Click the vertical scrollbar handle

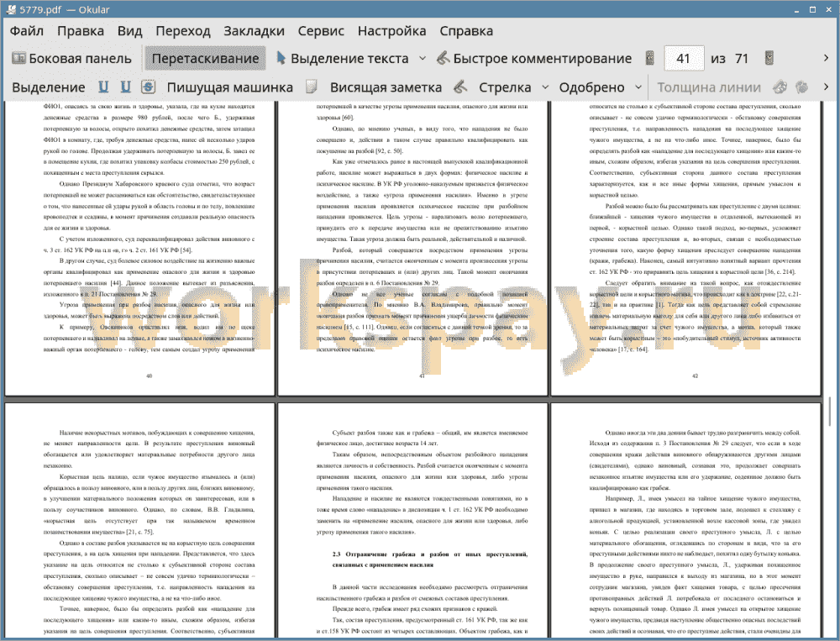point(830,411)
